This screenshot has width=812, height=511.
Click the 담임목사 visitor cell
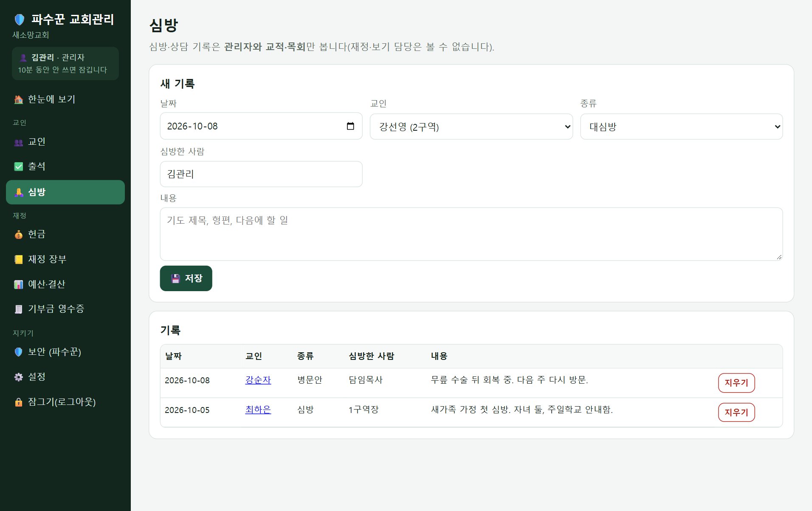coord(366,380)
